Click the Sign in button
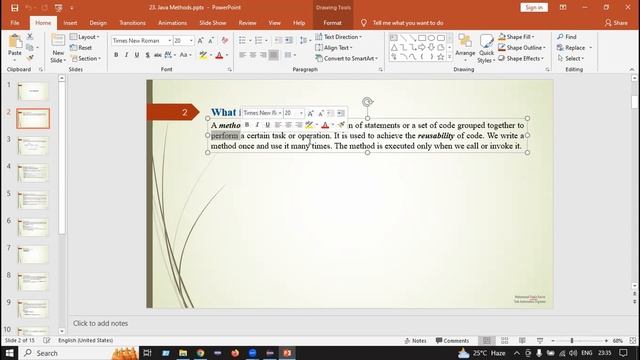This screenshot has width=640, height=360. click(x=534, y=7)
